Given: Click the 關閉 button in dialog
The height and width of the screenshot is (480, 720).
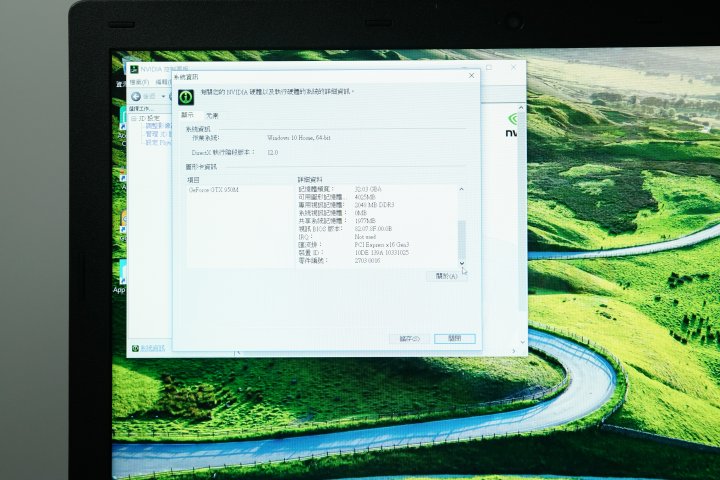Looking at the screenshot, I should [x=455, y=339].
